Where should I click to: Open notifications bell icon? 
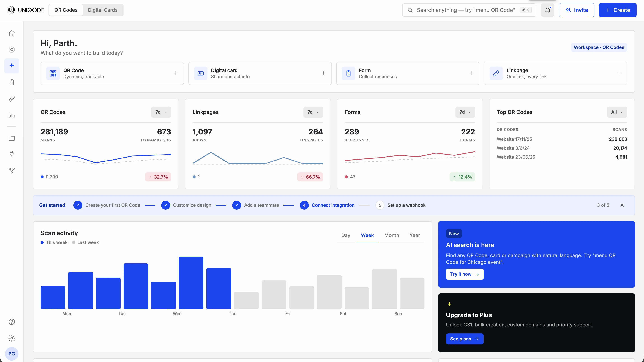tap(547, 10)
